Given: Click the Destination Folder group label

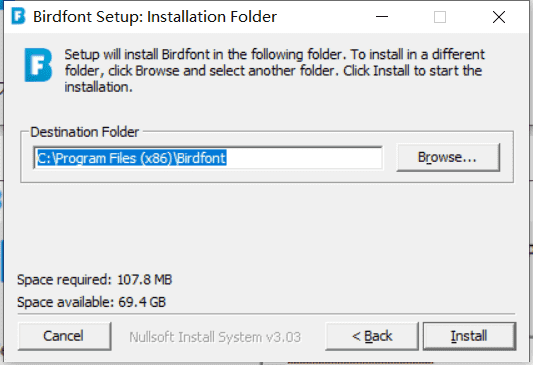Looking at the screenshot, I should click(85, 132).
